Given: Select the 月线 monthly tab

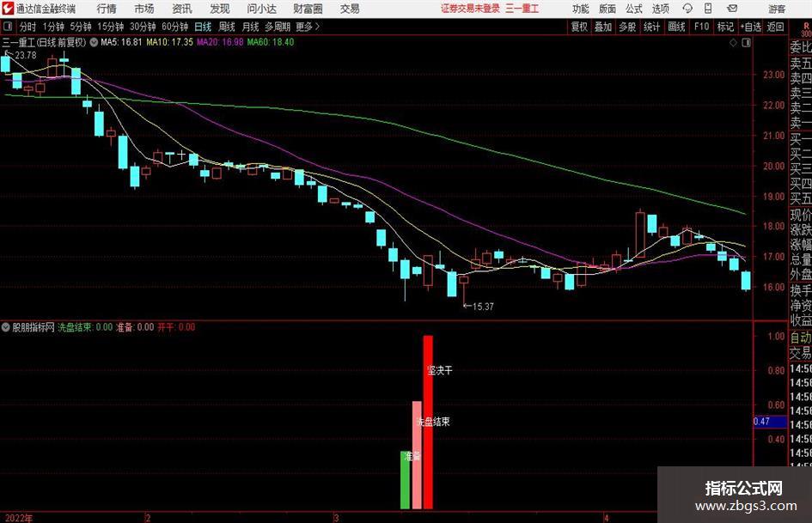Looking at the screenshot, I should point(251,27).
